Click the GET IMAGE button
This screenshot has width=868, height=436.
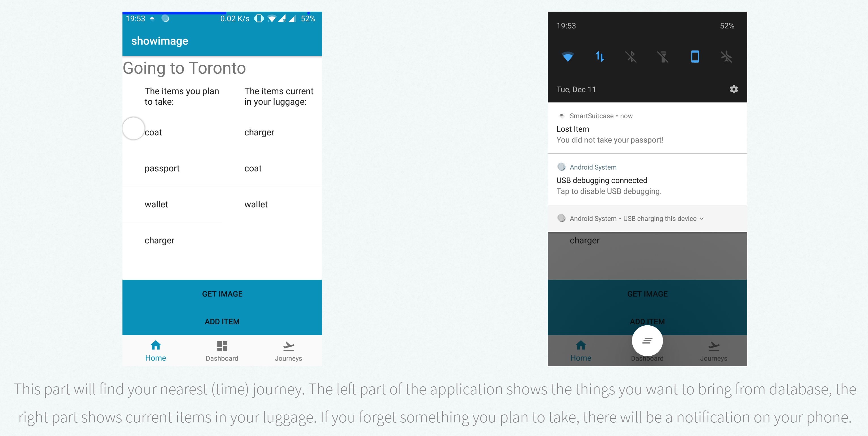coord(222,294)
